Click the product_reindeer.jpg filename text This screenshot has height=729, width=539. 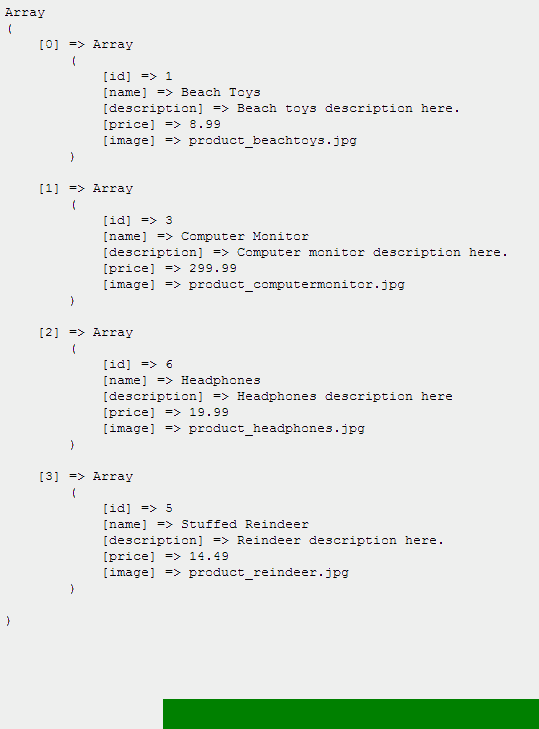(x=269, y=572)
